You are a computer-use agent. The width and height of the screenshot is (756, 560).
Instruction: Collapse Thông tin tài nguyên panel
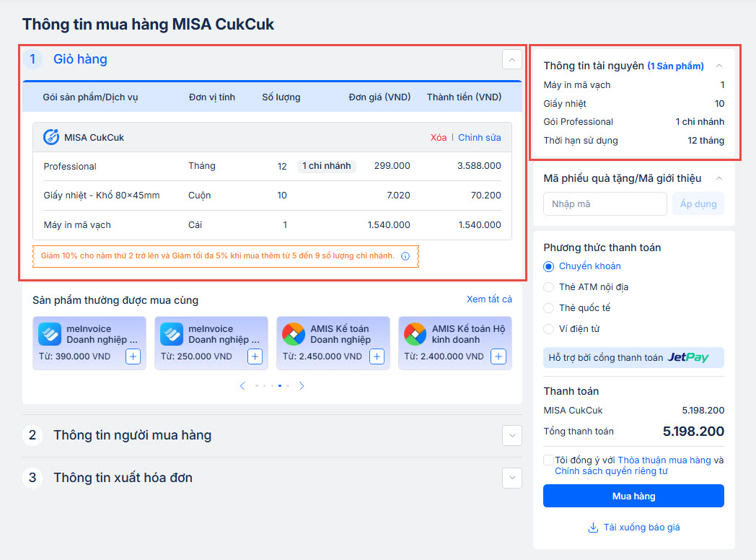point(718,66)
